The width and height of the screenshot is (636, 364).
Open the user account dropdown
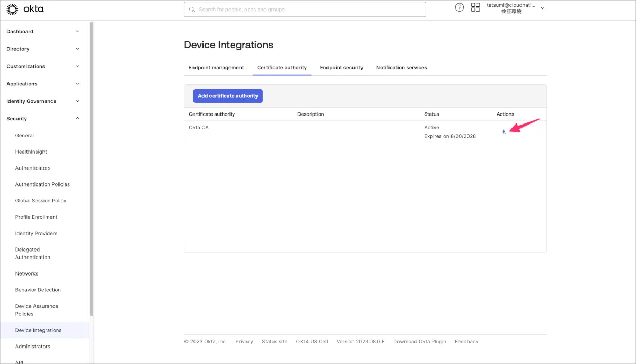pos(542,8)
